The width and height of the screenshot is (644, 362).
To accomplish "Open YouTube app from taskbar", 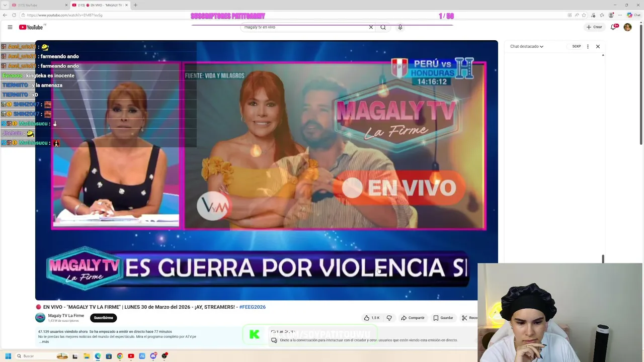I will pyautogui.click(x=131, y=356).
